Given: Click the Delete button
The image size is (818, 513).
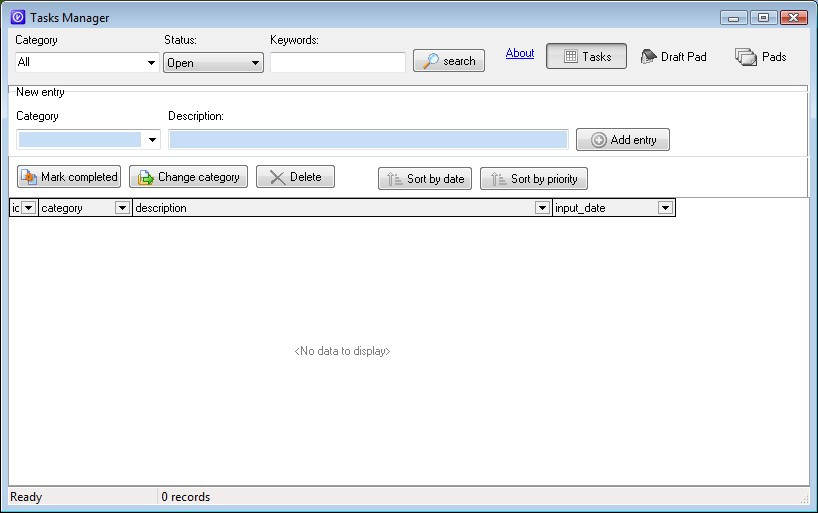Looking at the screenshot, I should coord(295,177).
